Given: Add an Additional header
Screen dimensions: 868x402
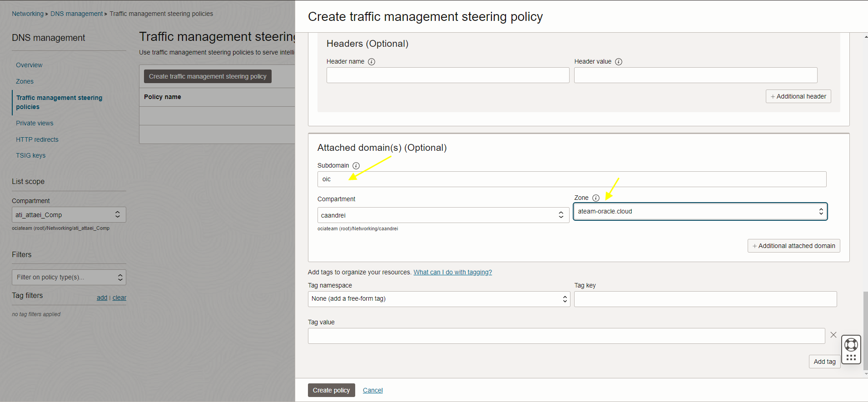Looking at the screenshot, I should click(x=798, y=96).
